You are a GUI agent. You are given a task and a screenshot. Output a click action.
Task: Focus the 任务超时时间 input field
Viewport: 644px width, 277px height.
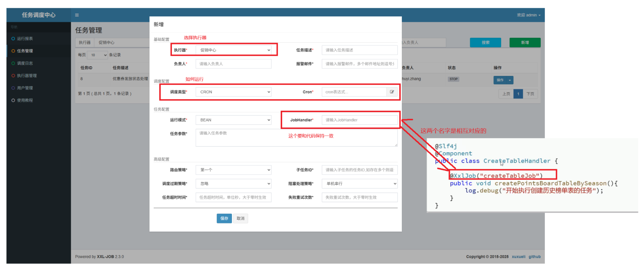(233, 197)
